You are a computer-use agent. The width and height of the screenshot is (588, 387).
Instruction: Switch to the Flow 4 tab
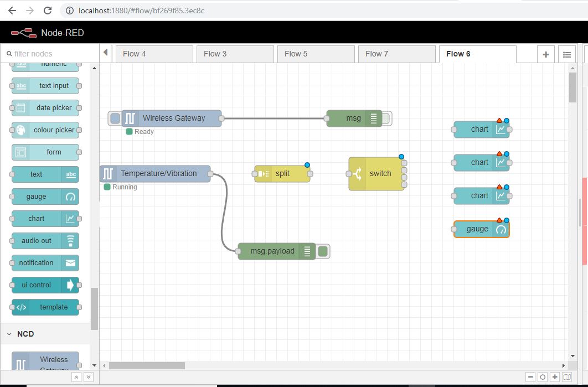154,54
